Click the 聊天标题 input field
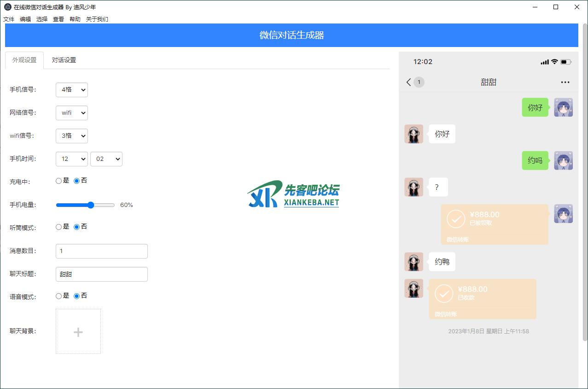This screenshot has width=588, height=389. 101,274
